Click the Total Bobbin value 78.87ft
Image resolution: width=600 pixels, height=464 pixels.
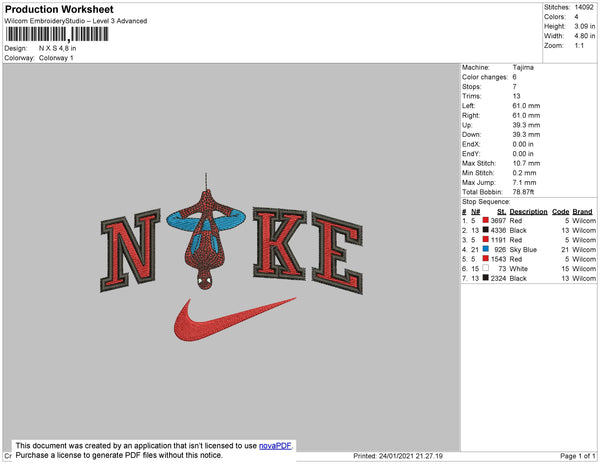[523, 192]
